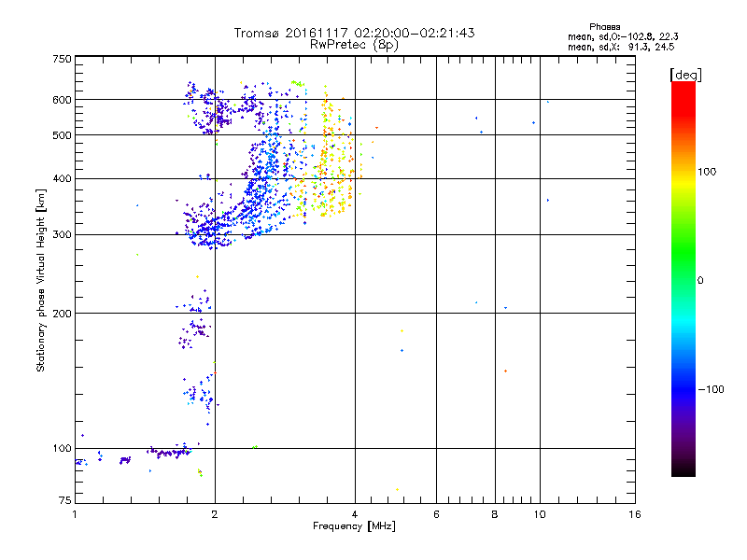The image size is (747, 560).
Task: Pick the black bottom of the phase colorbar
Action: (x=684, y=469)
